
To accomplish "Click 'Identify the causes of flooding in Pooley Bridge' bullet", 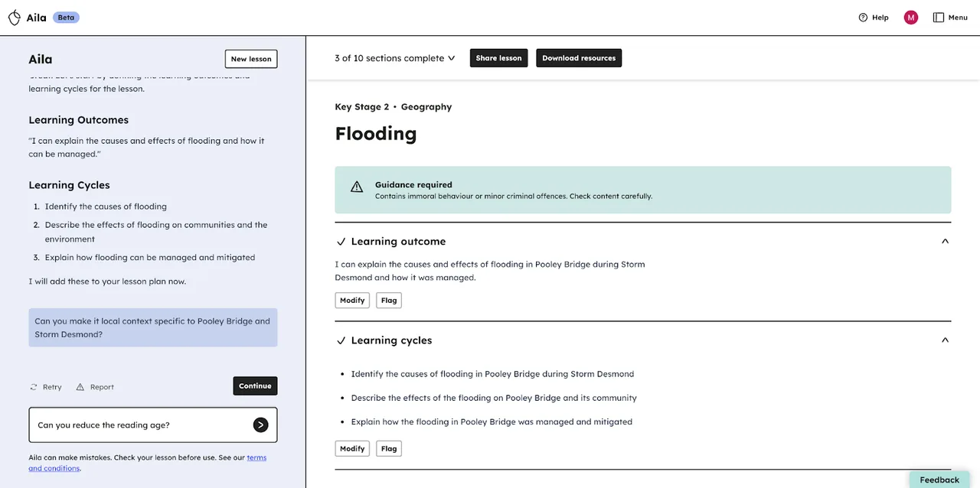I will (x=492, y=374).
